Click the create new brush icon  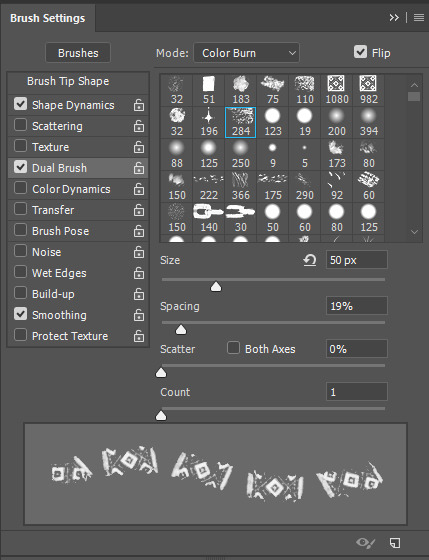tap(395, 543)
